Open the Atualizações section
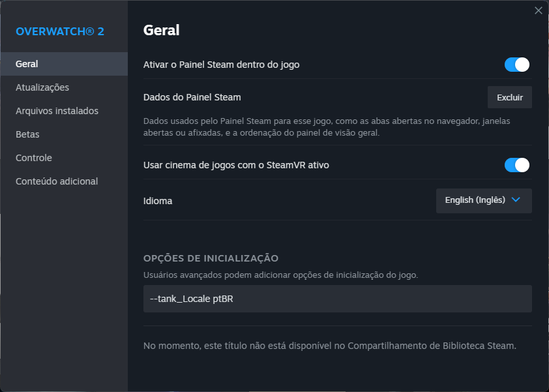 [x=42, y=87]
